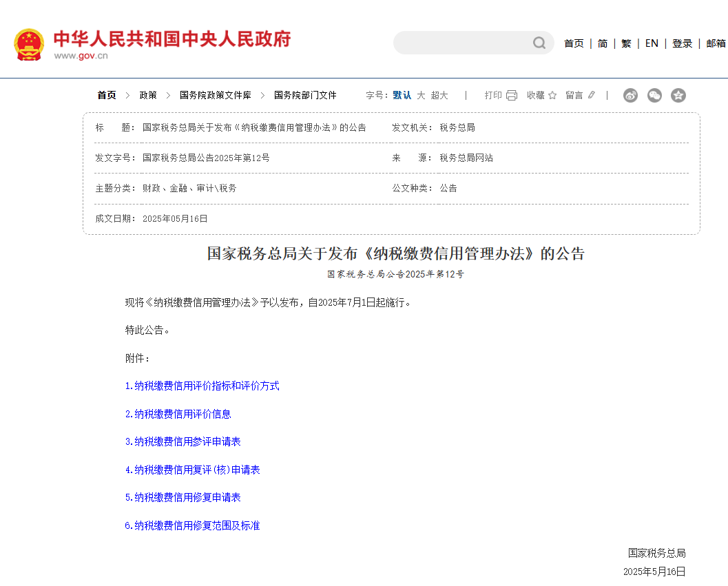The height and width of the screenshot is (586, 728).
Task: Open attachment 6 纳税缴费信用修复范围及标准
Action: [x=192, y=526]
